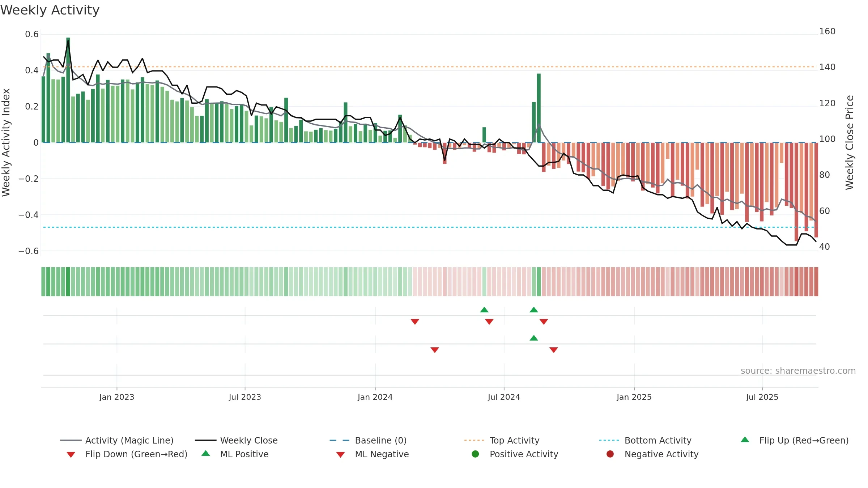Toggle the Baseline (0) legend entry
Viewport: 868px width, 488px height.
368,440
